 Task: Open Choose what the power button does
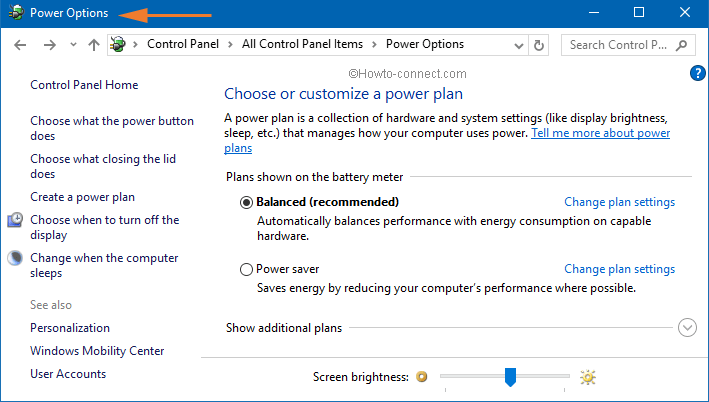tap(112, 128)
